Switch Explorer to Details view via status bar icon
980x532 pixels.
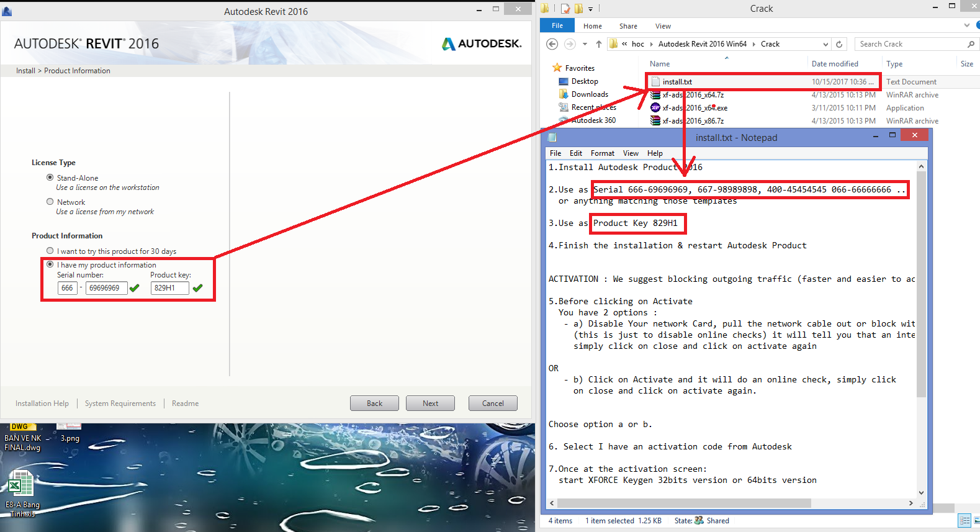coord(964,521)
